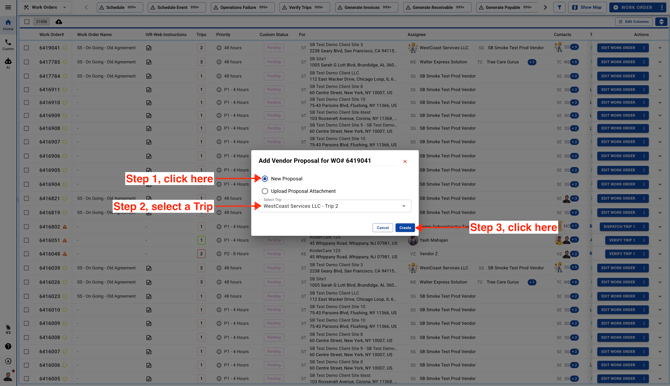
Task: Click the Pending status on row 6417785
Action: click(274, 62)
